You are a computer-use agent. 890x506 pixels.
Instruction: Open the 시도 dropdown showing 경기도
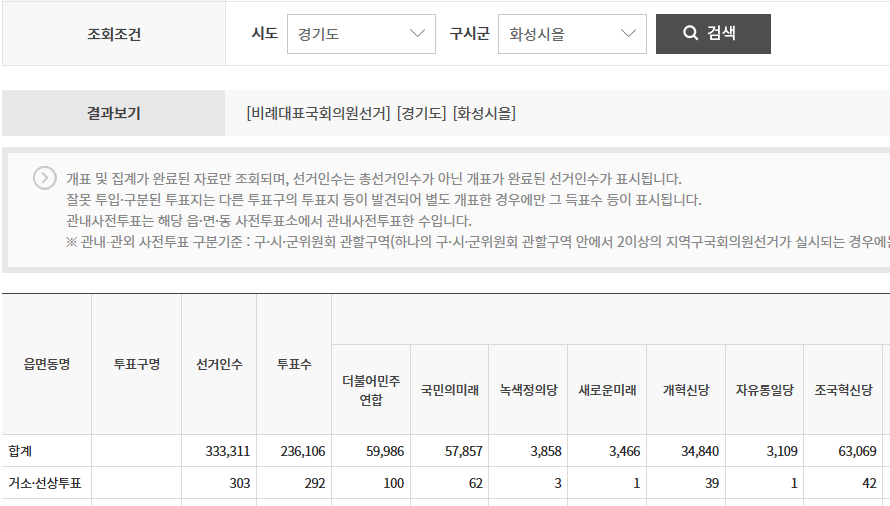point(361,34)
